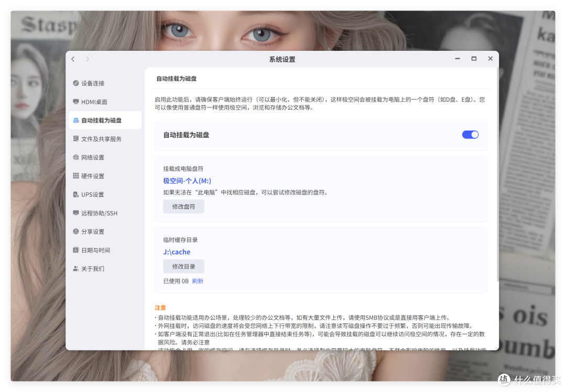Click the 修改目录 button
The image size is (566, 392).
click(x=183, y=266)
